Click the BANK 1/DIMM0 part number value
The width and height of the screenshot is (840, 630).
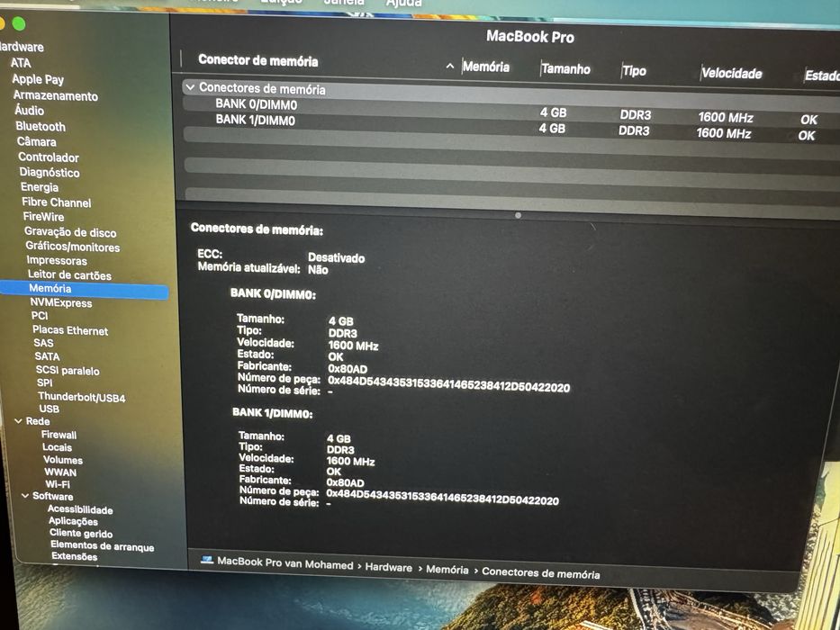tap(442, 497)
